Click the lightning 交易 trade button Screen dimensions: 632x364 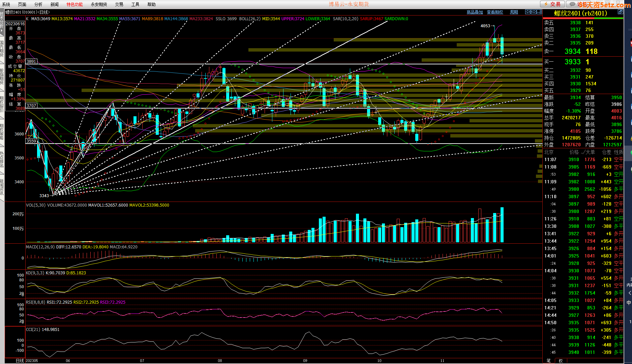tap(552, 4)
